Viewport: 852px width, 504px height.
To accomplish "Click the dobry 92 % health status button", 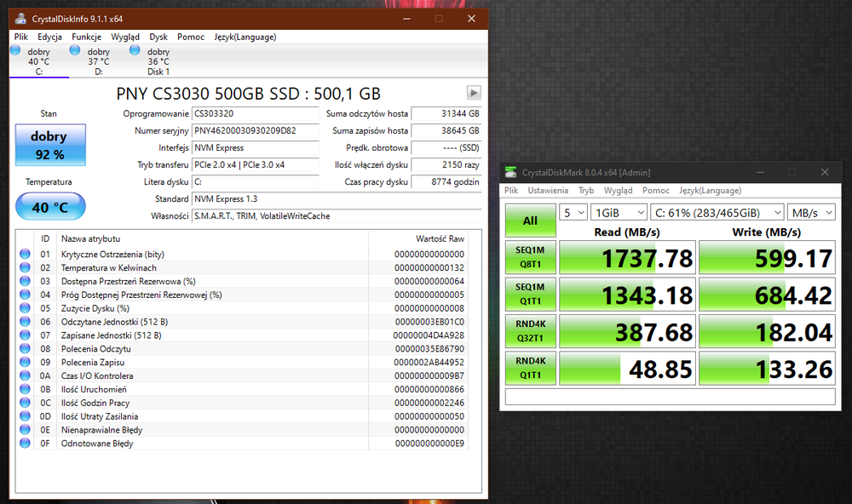I will tap(50, 145).
